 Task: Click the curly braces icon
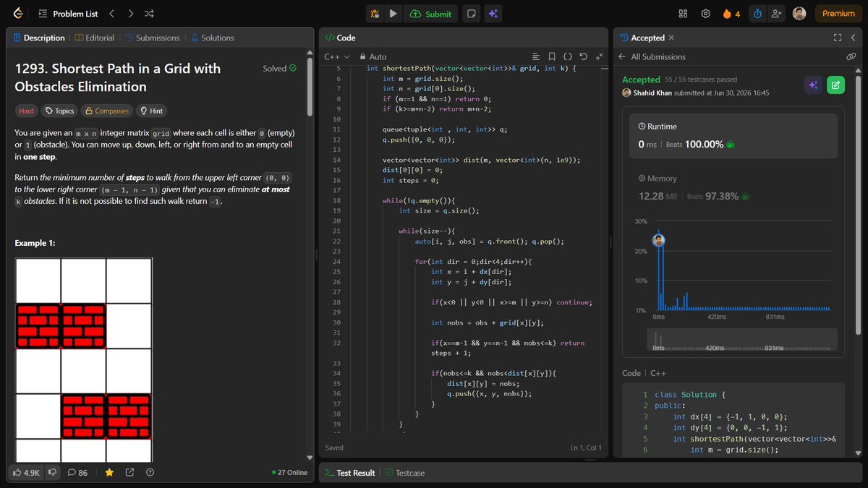coord(568,56)
